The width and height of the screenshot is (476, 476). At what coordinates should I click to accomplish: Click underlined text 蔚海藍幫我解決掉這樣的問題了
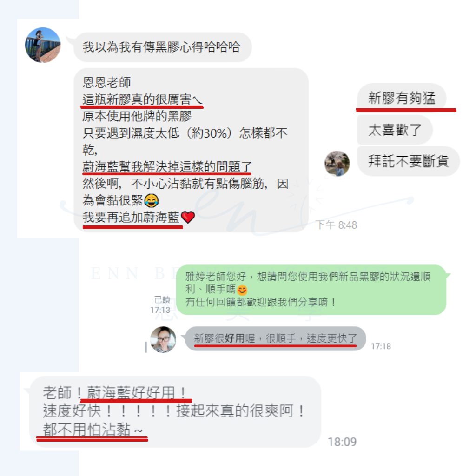(x=167, y=167)
